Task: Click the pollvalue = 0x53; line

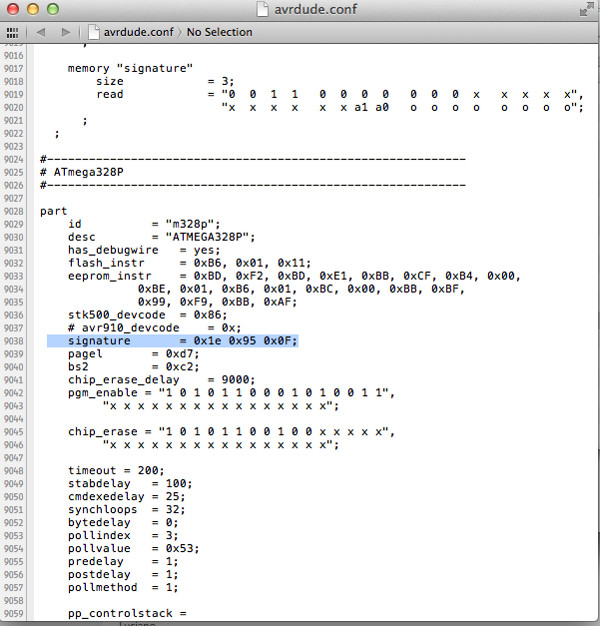Action: pos(133,549)
